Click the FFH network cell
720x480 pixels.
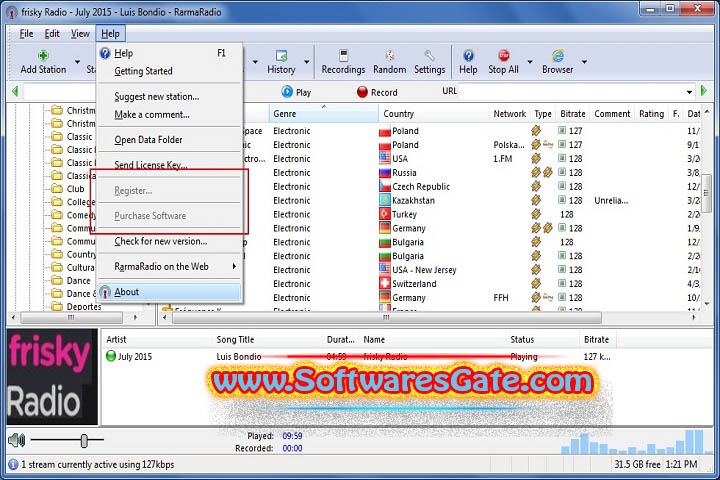click(x=501, y=298)
